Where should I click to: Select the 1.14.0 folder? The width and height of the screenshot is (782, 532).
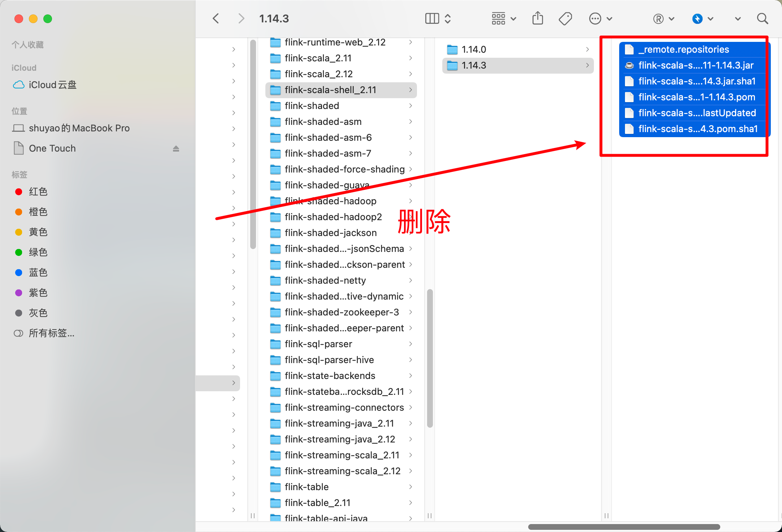(x=518, y=49)
